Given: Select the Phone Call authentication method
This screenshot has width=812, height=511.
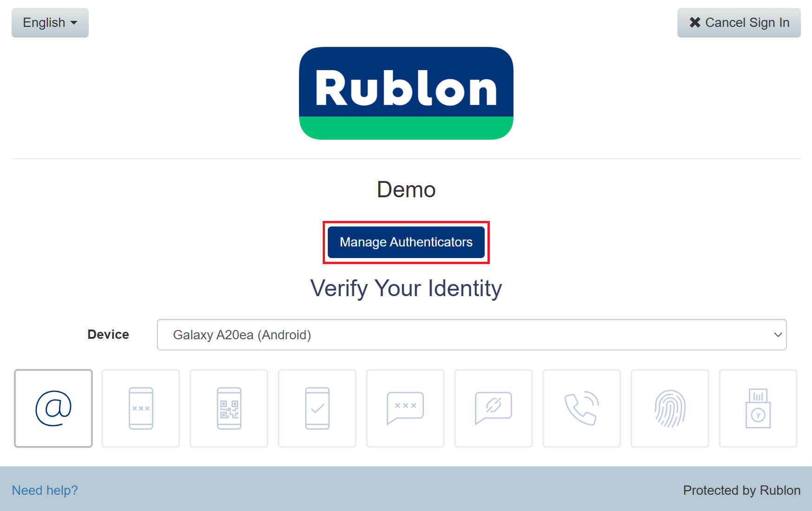Looking at the screenshot, I should point(582,408).
